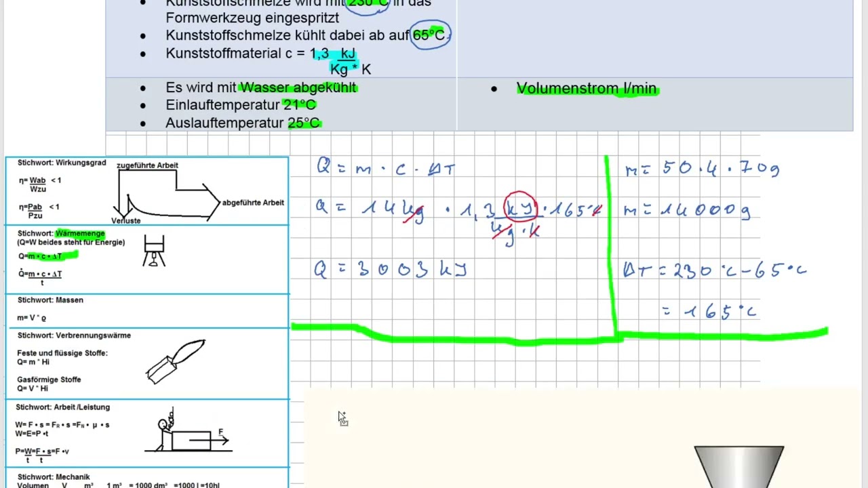This screenshot has height=488, width=868.
Task: Click 'Feste und flüssige Stoffe:' label
Action: [62, 353]
